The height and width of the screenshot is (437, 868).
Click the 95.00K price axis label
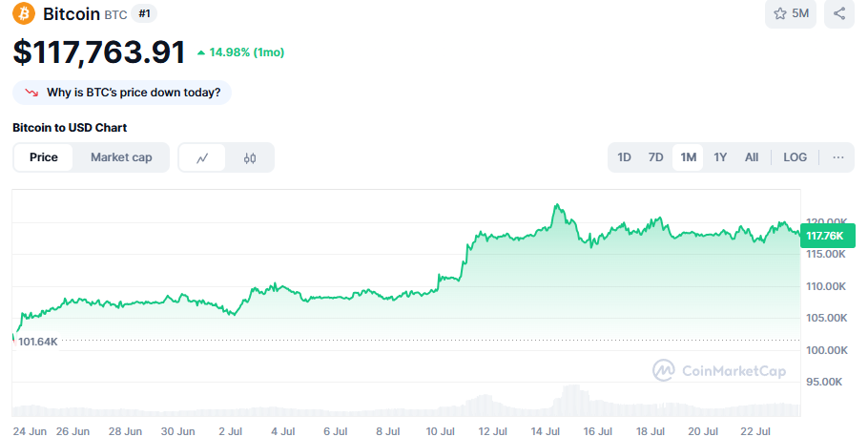click(x=824, y=382)
